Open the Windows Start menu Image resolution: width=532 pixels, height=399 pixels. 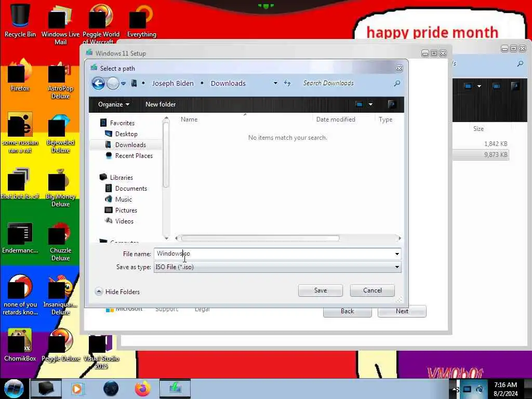[x=14, y=389]
